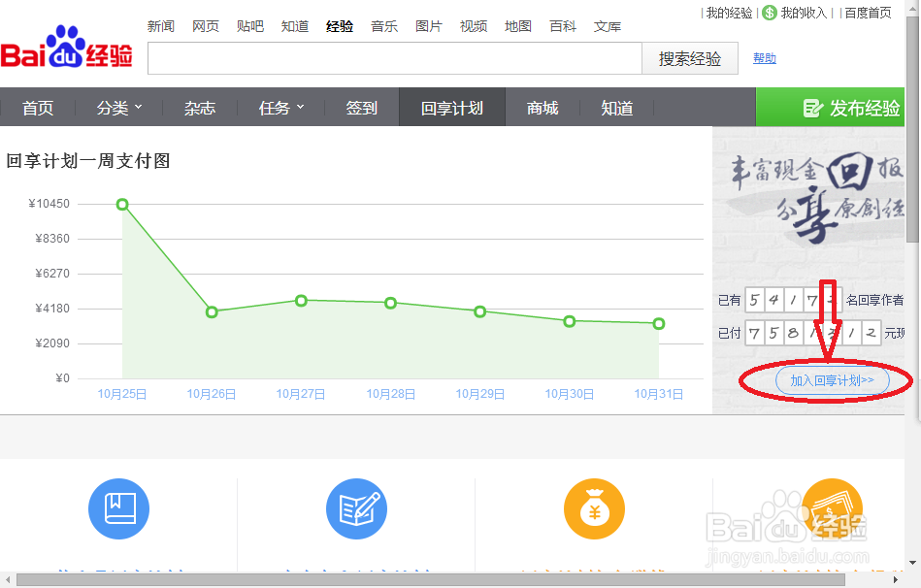Expand the 分类 dropdown menu

point(119,108)
